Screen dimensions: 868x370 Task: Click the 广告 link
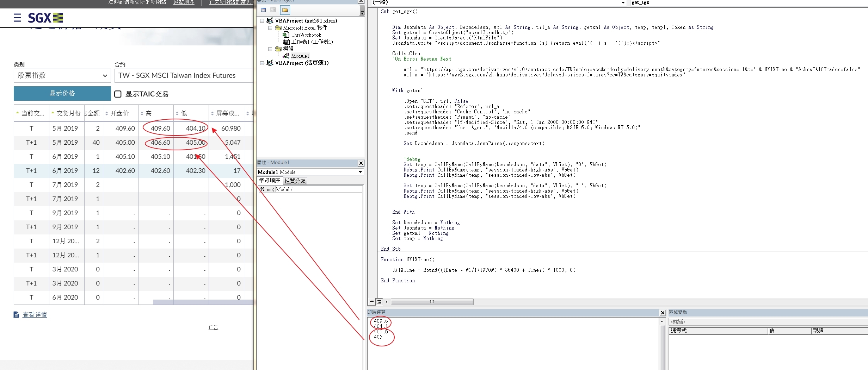pos(213,327)
